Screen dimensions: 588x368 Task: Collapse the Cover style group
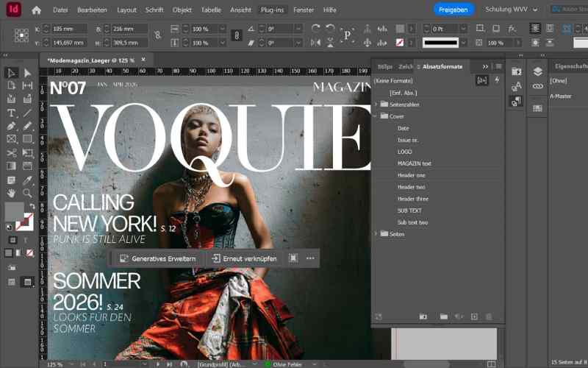point(376,116)
